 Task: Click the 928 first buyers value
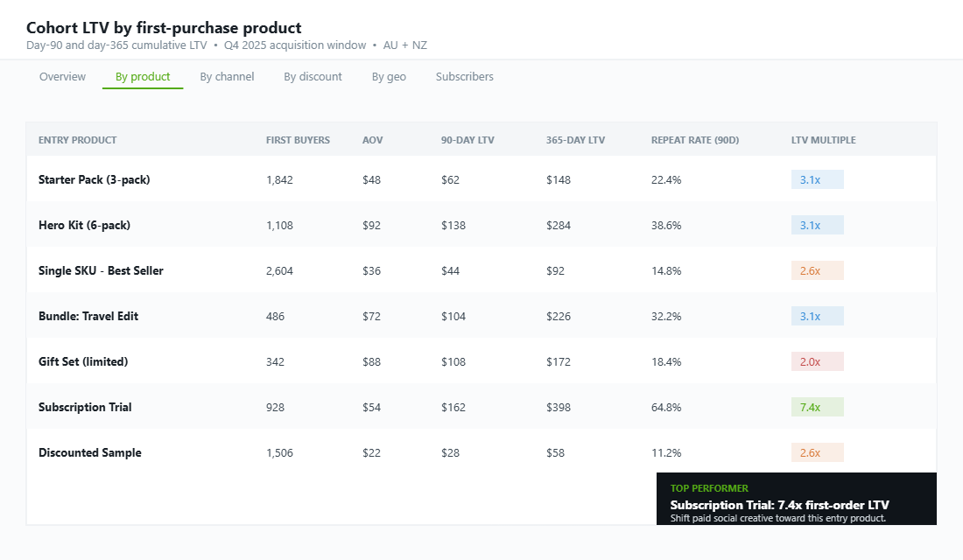[x=275, y=407]
